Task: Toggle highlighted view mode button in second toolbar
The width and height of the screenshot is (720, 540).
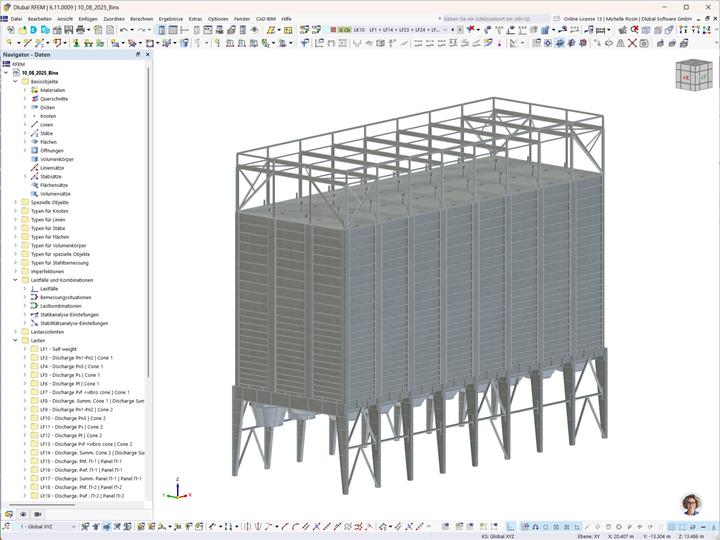Action: pyautogui.click(x=560, y=43)
